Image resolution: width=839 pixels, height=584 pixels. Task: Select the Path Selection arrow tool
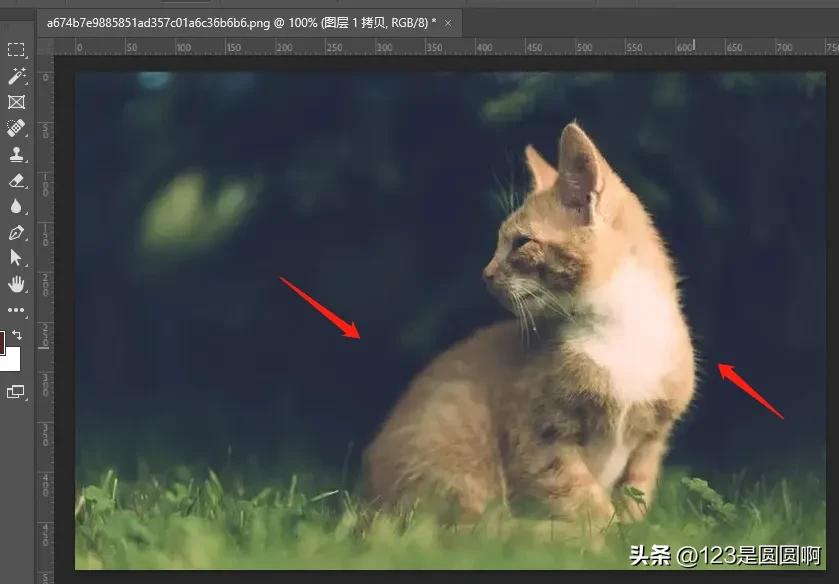click(16, 258)
